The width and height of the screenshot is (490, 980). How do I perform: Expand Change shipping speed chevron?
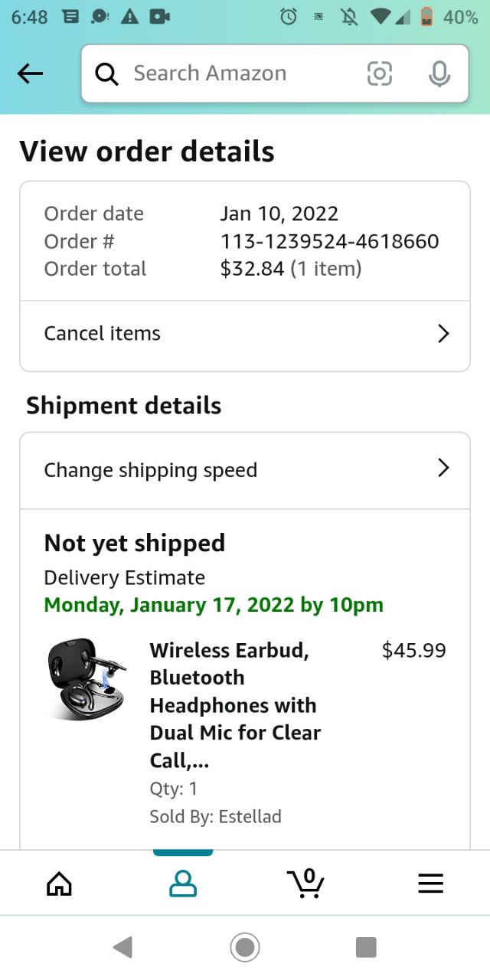pos(443,469)
